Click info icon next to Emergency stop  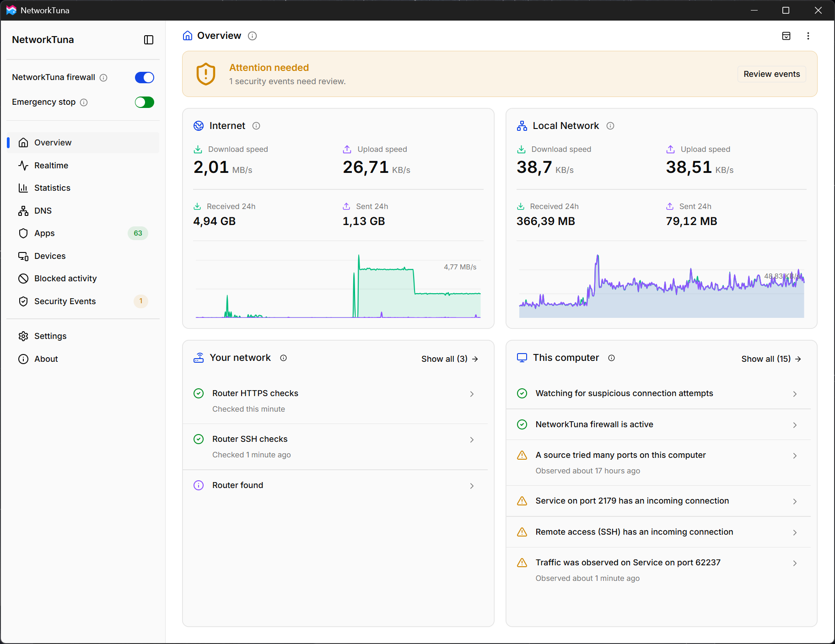coord(84,102)
